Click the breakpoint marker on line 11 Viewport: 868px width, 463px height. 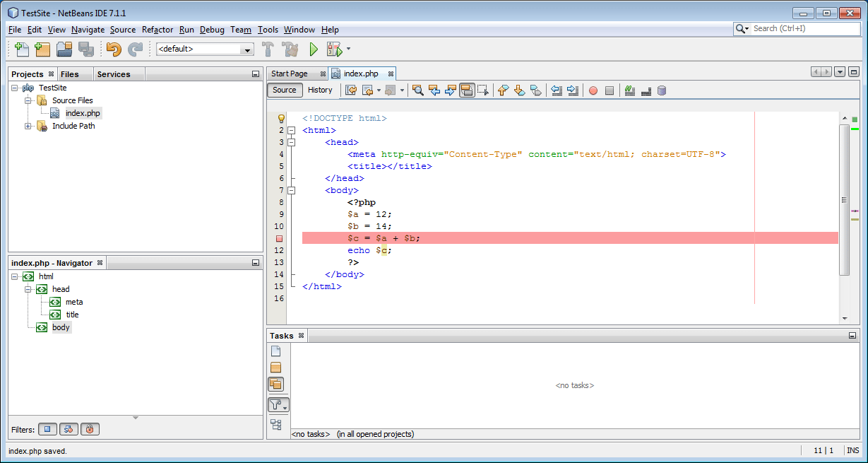tap(280, 239)
